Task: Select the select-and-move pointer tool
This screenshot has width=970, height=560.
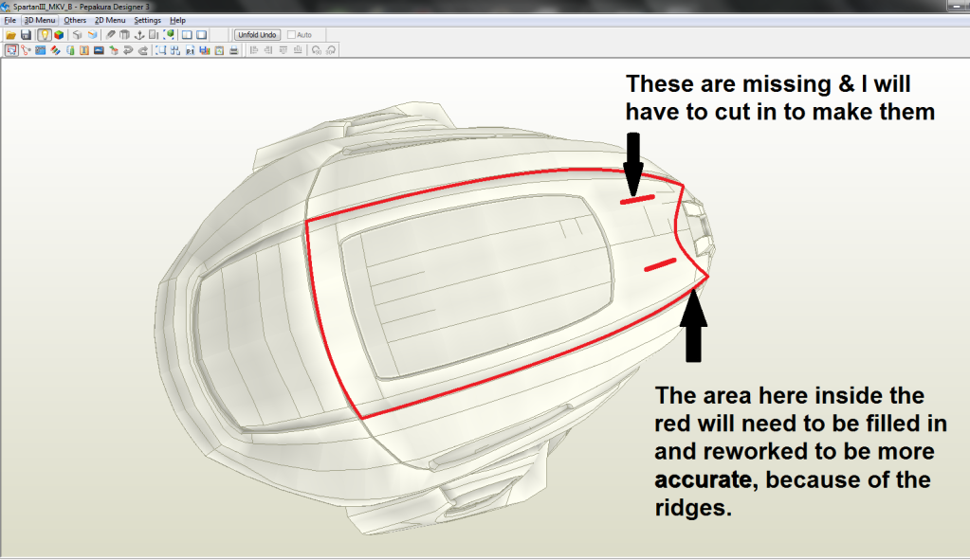Action: 11,50
